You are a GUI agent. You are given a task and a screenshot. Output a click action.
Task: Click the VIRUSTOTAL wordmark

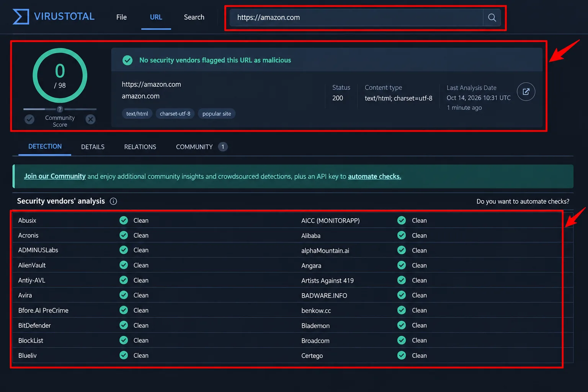(x=64, y=16)
